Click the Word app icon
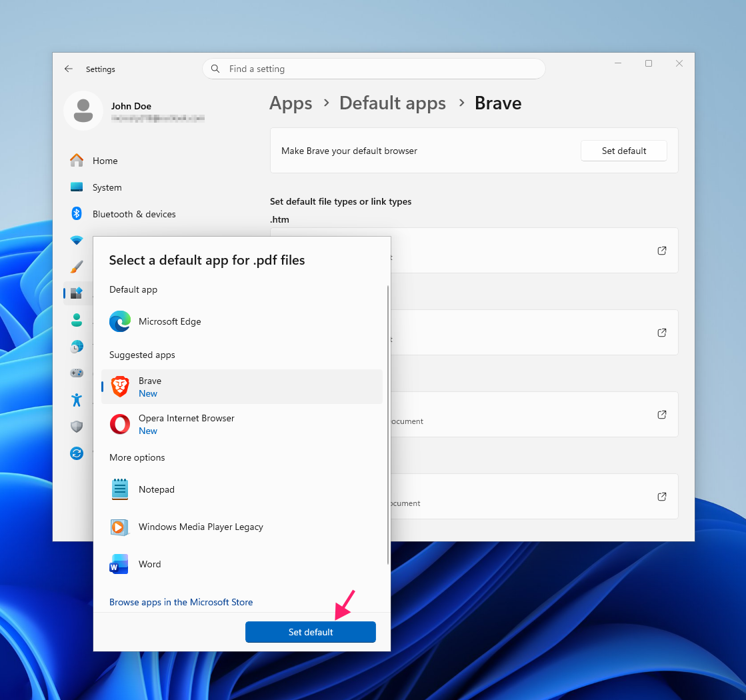The height and width of the screenshot is (700, 746). [119, 564]
